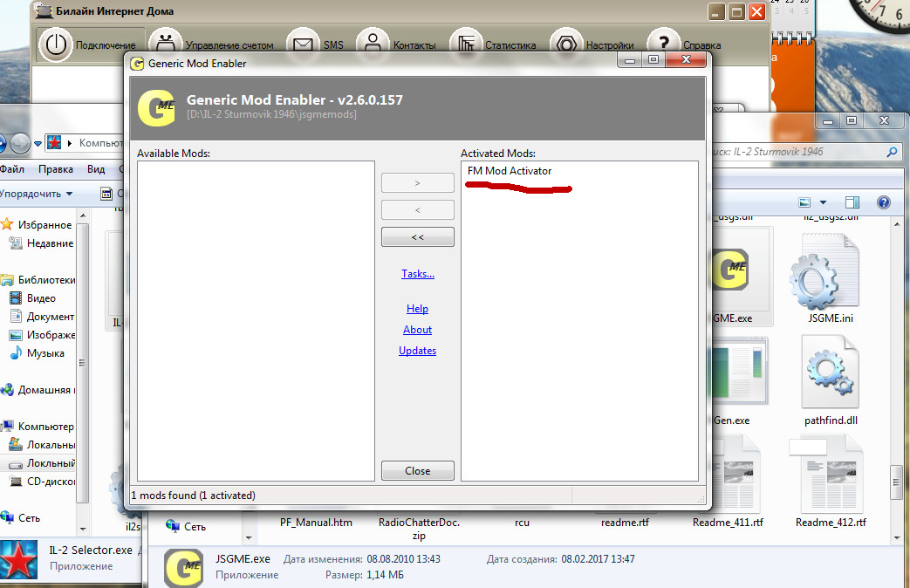This screenshot has width=910, height=588.
Task: Open the Updates link
Action: point(417,350)
